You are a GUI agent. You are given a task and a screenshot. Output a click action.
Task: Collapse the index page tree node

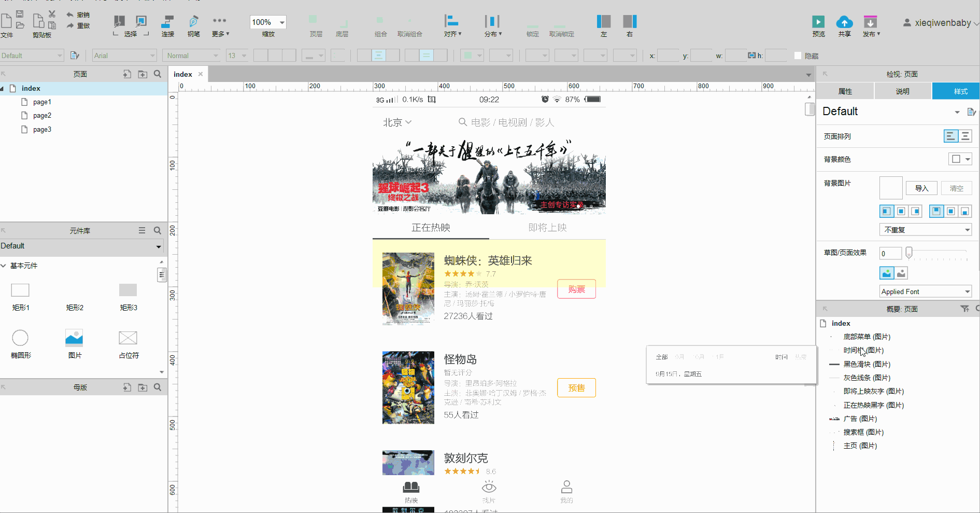pyautogui.click(x=2, y=89)
